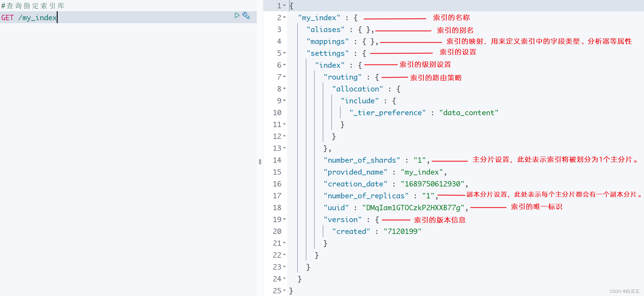Collapse the "my_index" fold at line 2
Viewport: 644px width, 296px height.
pos(284,17)
